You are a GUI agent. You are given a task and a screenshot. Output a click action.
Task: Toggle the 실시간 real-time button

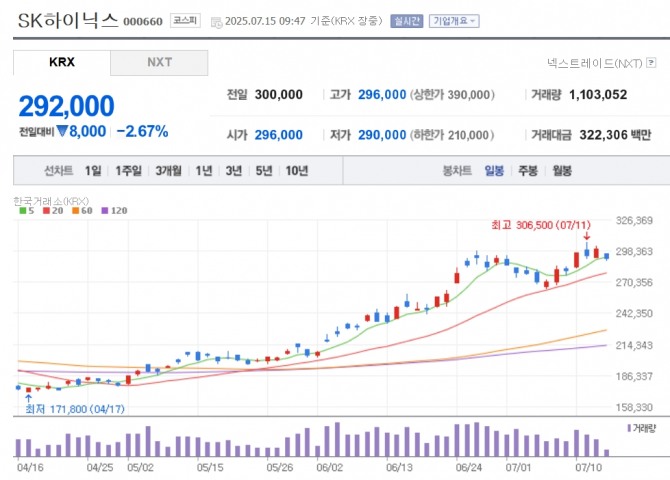coord(406,21)
